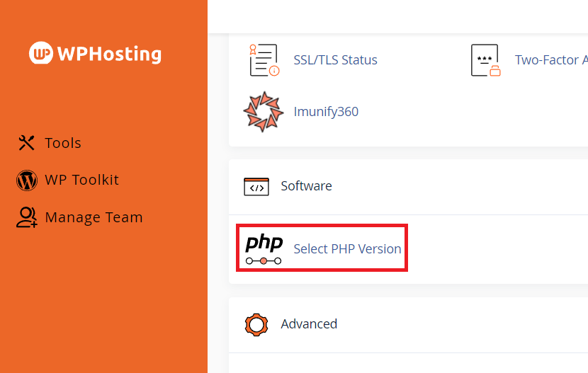
Task: Click the WPHosting brand name text
Action: tap(109, 54)
